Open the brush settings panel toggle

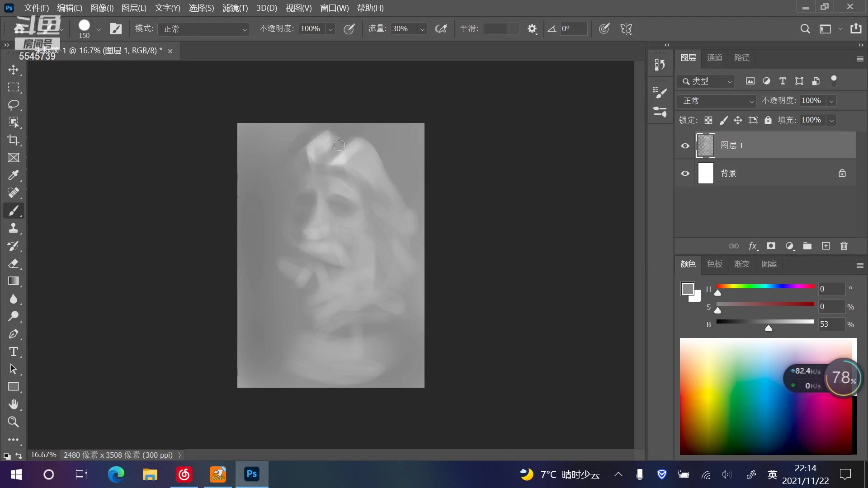[x=116, y=29]
